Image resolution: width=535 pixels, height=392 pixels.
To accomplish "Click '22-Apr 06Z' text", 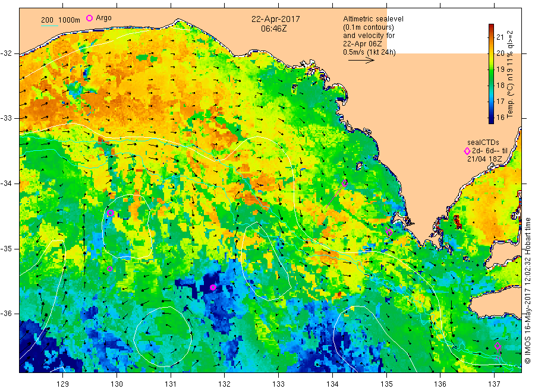I will 363,44.
